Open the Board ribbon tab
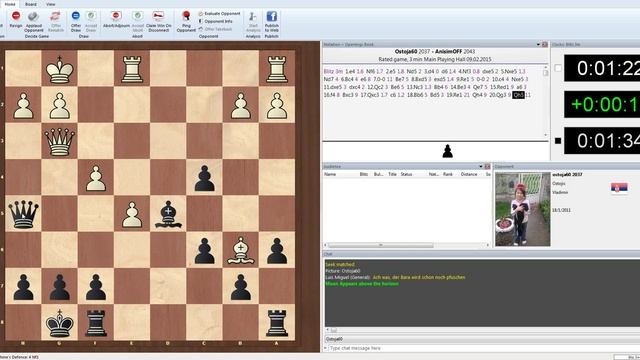 pos(31,4)
